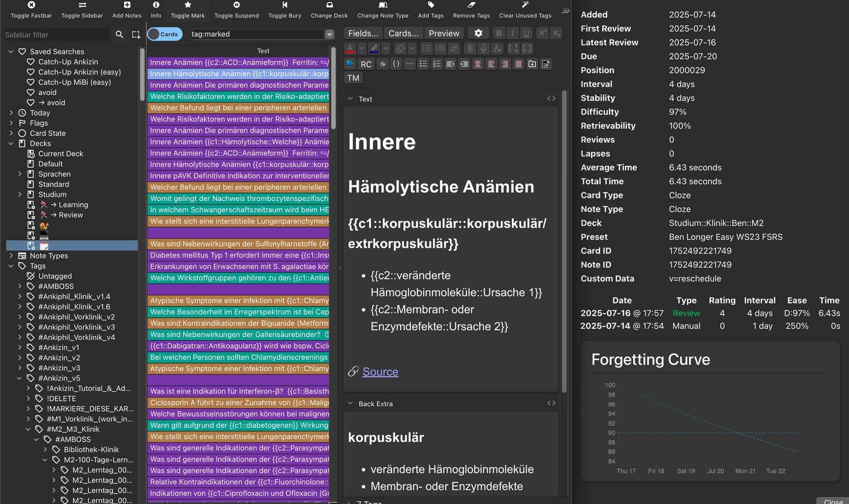Click the folder with plus icon in editor
This screenshot has width=849, height=504.
[x=532, y=64]
